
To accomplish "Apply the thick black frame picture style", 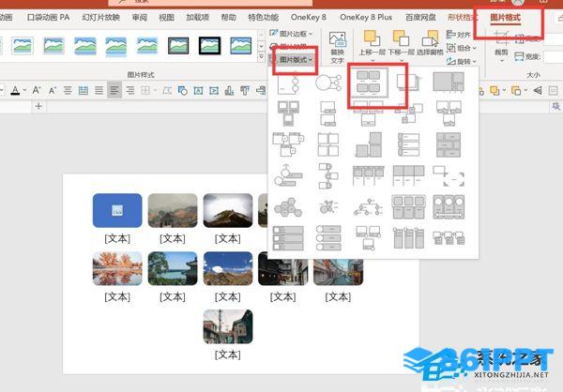I will coord(209,46).
